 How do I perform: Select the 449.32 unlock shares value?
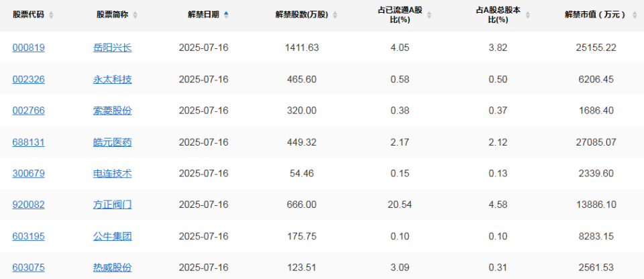pos(302,142)
